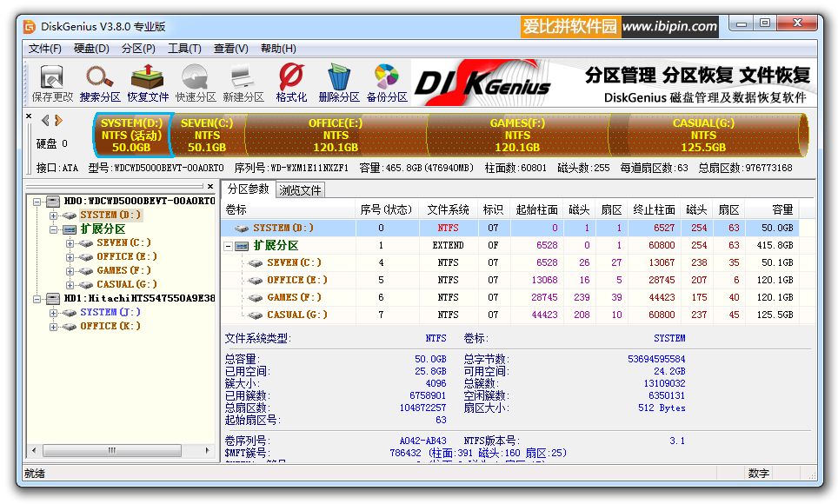
Task: Click the www.ibipin.com link banner
Action: click(669, 26)
